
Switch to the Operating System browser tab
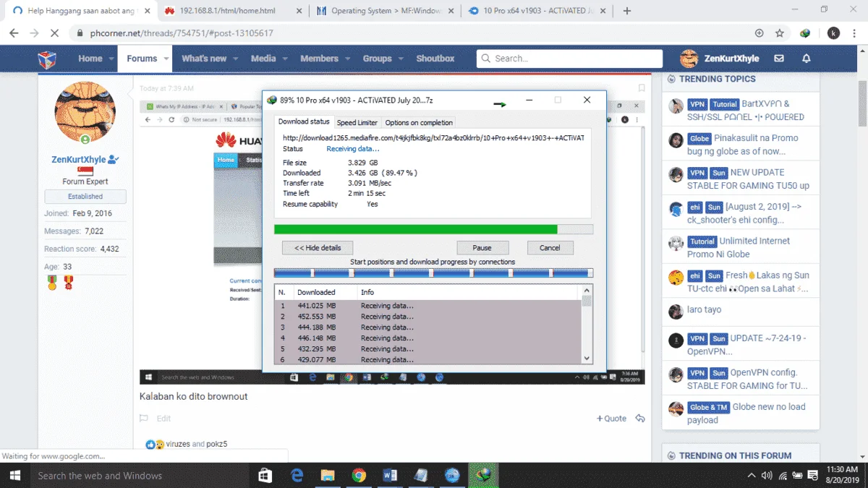pos(385,11)
